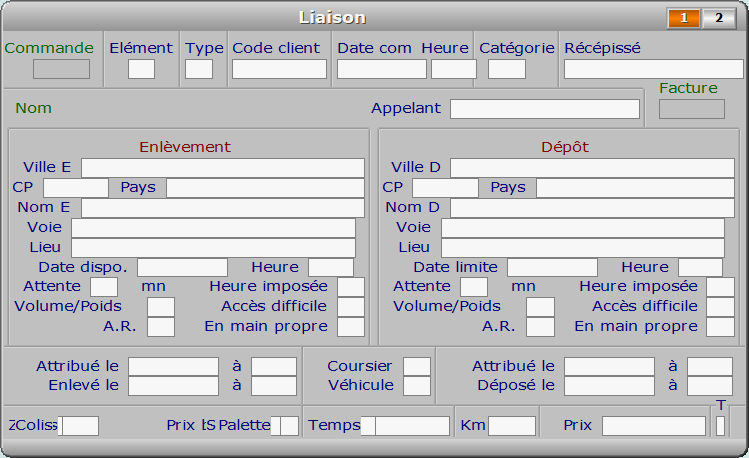Click the Heure field beside Date com
Image resolution: width=749 pixels, height=458 pixels.
[x=454, y=69]
